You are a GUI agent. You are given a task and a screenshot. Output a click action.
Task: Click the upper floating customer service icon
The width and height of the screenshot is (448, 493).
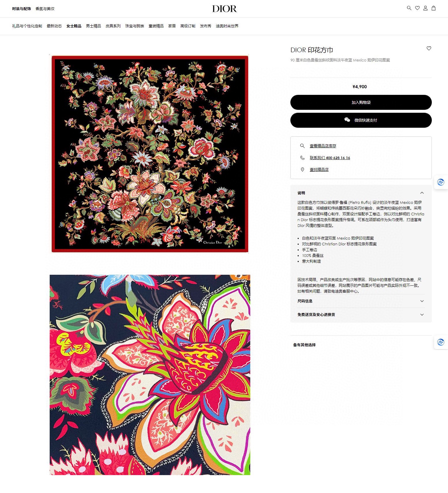[x=441, y=182]
